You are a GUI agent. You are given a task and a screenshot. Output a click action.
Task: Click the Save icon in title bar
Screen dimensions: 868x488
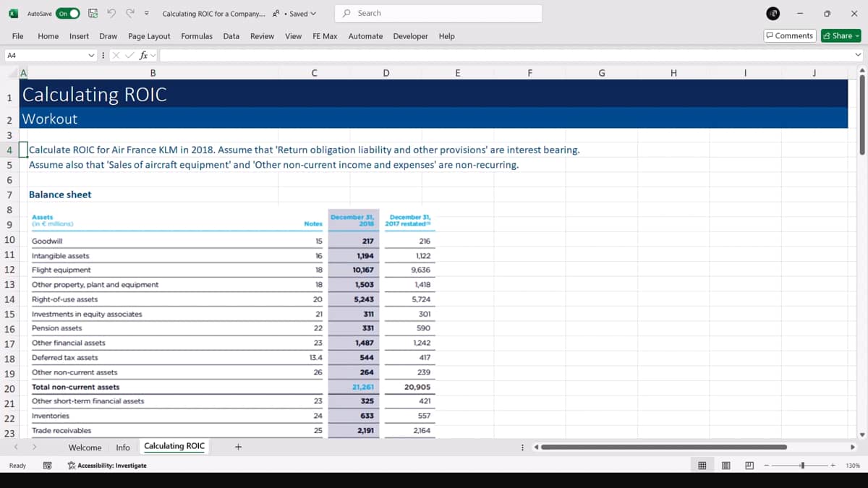pos(93,13)
